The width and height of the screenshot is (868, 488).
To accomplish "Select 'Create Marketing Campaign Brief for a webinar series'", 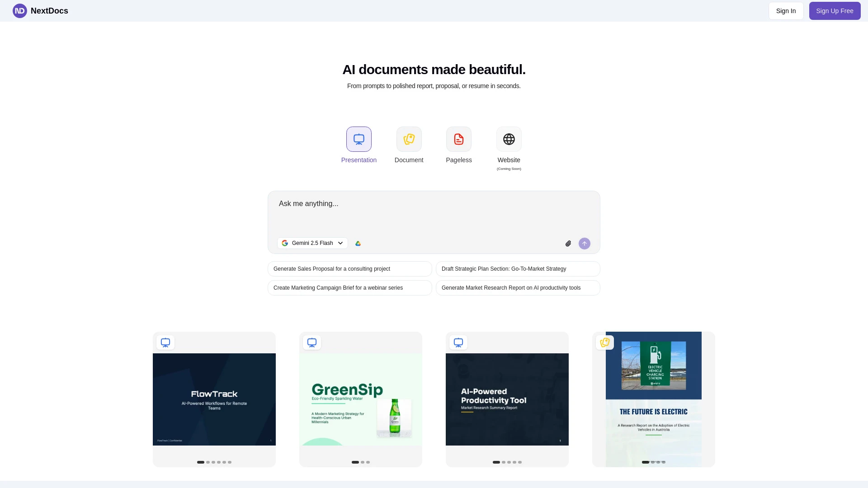I will coord(350,288).
